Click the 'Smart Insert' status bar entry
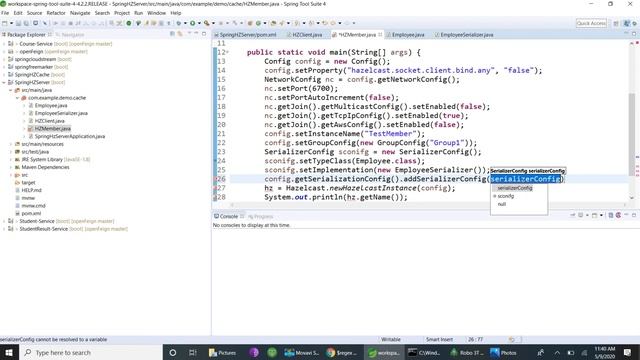640x360 pixels. 439,339
